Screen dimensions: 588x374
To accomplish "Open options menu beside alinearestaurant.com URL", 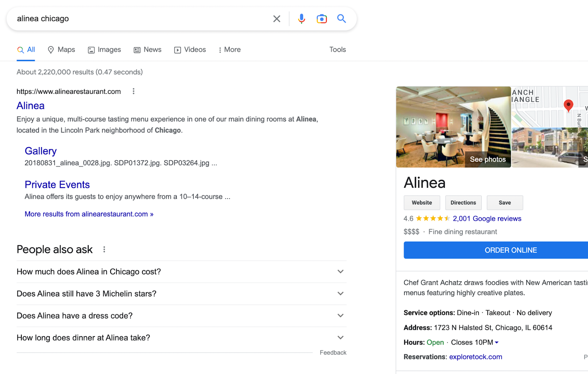I will 133,91.
